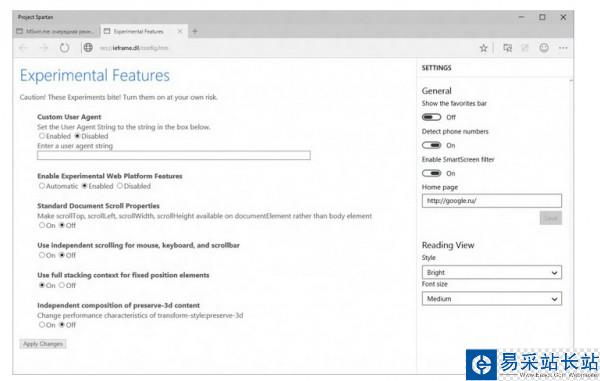600x381 pixels.
Task: Turn On Standard Document Scroll Properties
Action: [42, 225]
